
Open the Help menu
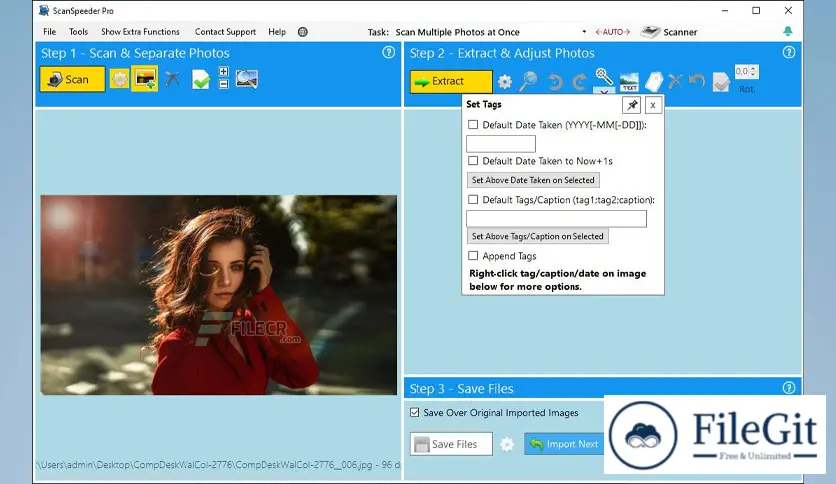277,31
